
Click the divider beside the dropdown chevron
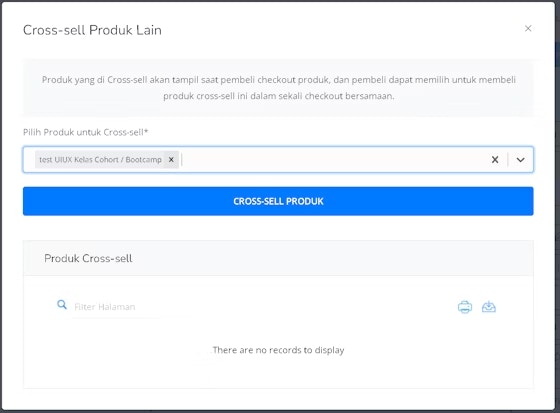[x=508, y=160]
